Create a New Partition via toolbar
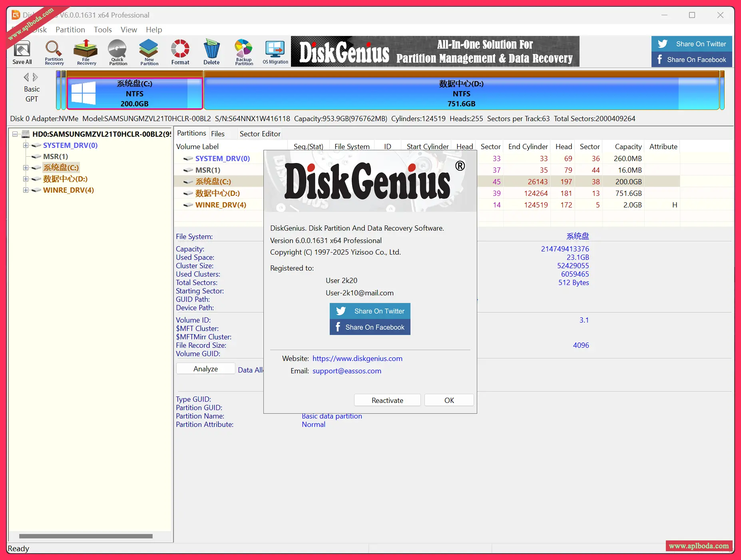This screenshot has width=741, height=560. click(149, 52)
